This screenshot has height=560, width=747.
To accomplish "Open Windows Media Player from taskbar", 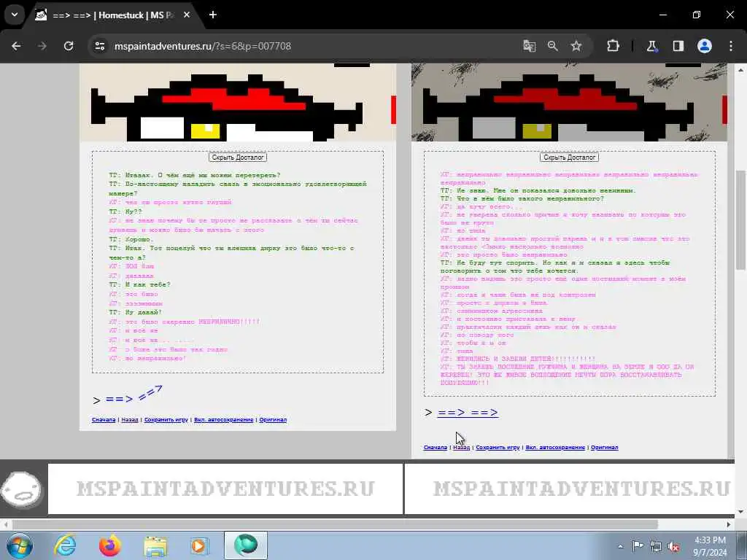I will pyautogui.click(x=199, y=545).
